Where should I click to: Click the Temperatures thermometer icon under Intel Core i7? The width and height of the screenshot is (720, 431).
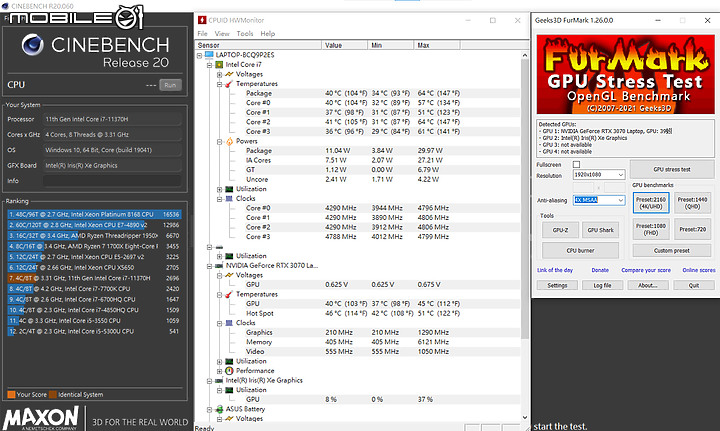click(x=229, y=84)
